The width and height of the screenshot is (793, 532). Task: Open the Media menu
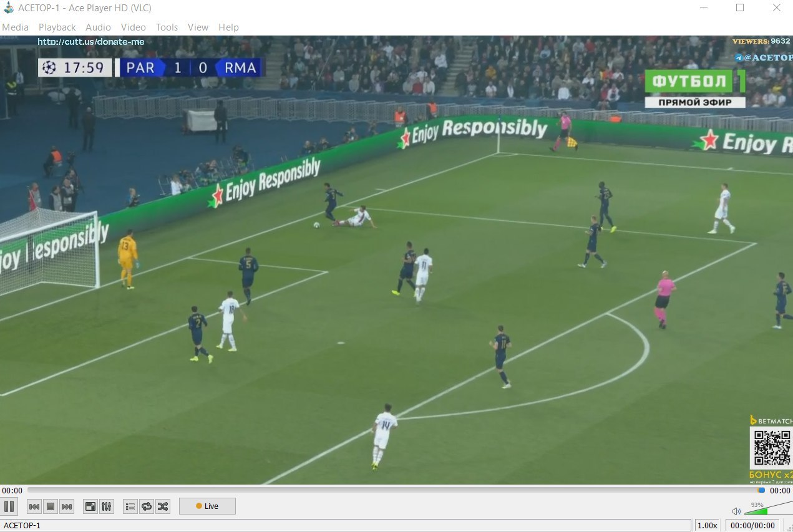coord(15,27)
